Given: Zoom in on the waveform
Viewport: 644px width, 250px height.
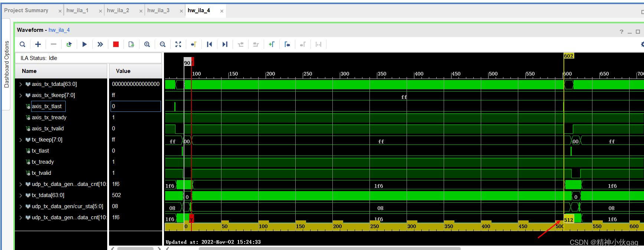Looking at the screenshot, I should pyautogui.click(x=147, y=44).
